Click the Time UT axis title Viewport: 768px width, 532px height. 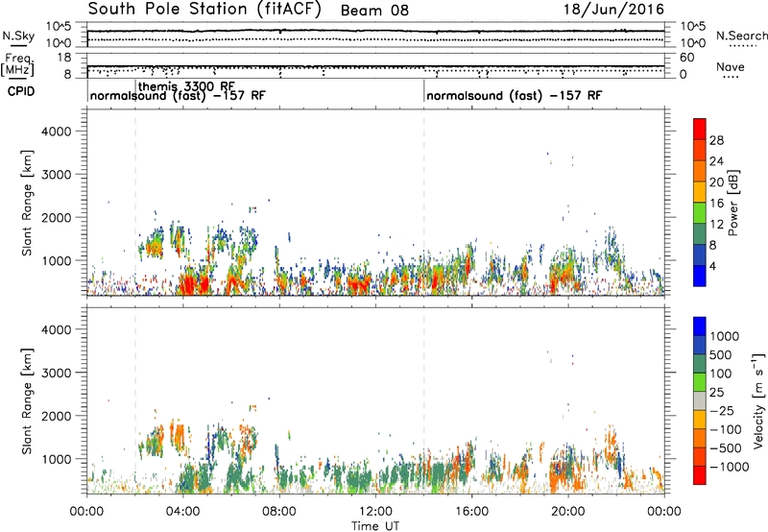pyautogui.click(x=375, y=526)
